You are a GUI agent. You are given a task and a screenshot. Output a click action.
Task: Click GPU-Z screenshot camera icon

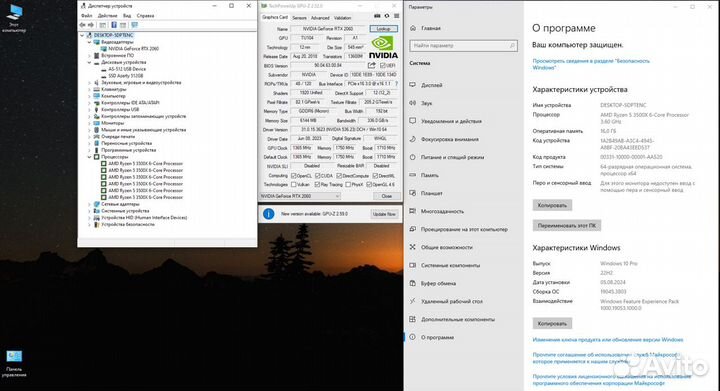point(377,16)
